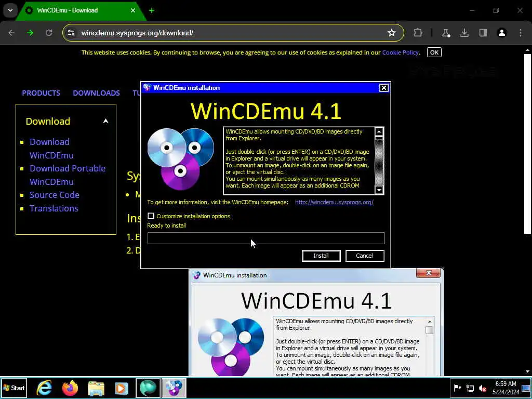The width and height of the screenshot is (532, 399).
Task: Collapse the Download sidebar section arrow
Action: point(105,121)
